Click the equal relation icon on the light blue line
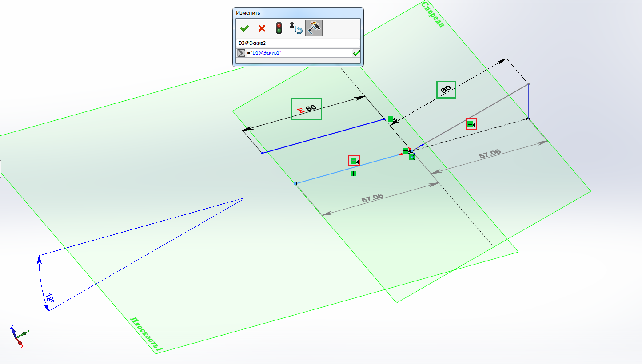The height and width of the screenshot is (364, 642). [x=354, y=161]
